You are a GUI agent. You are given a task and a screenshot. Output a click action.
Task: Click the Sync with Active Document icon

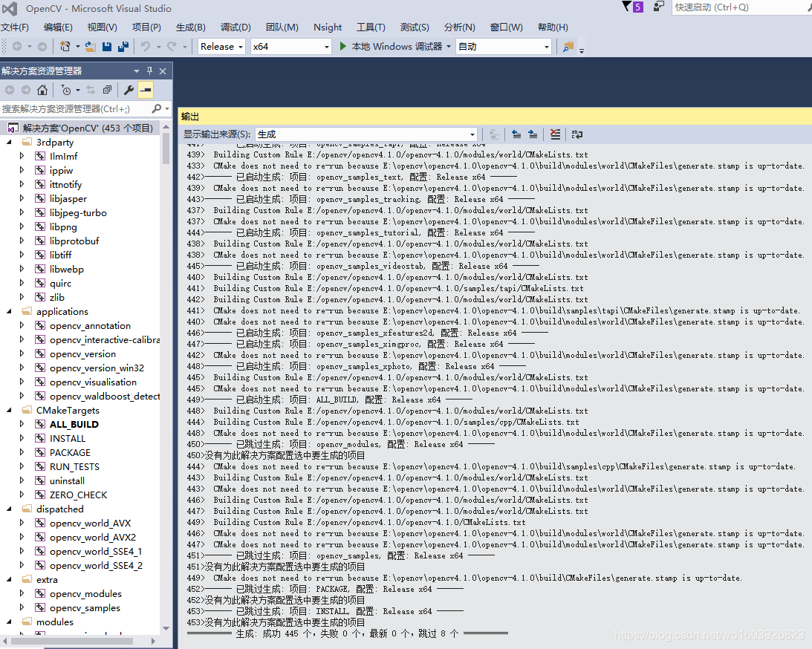[x=91, y=90]
